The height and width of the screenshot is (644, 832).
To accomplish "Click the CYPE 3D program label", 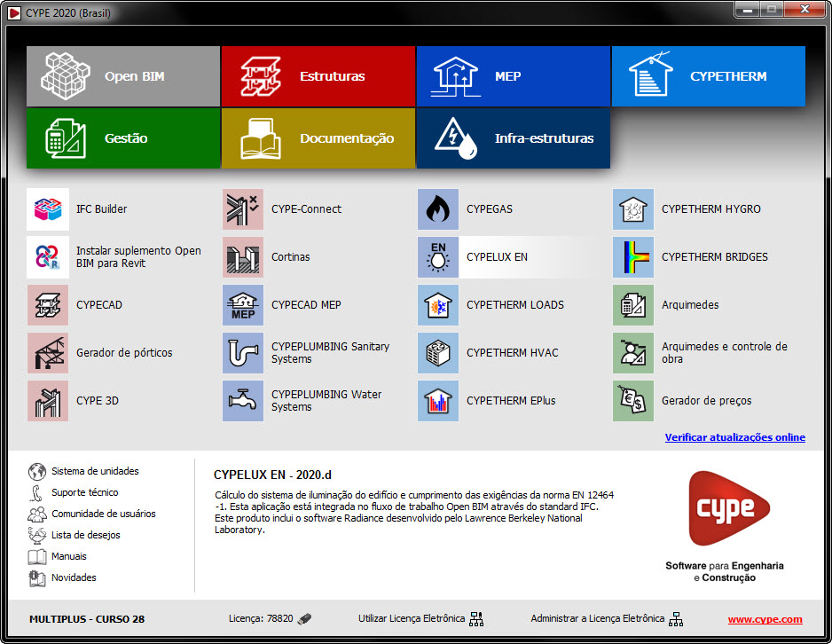I will [x=98, y=401].
